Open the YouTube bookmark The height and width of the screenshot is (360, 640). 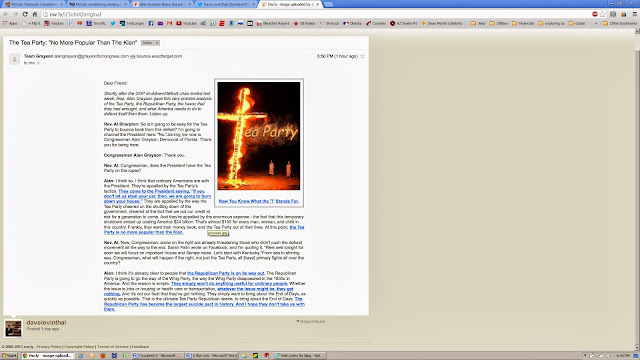(x=186, y=23)
